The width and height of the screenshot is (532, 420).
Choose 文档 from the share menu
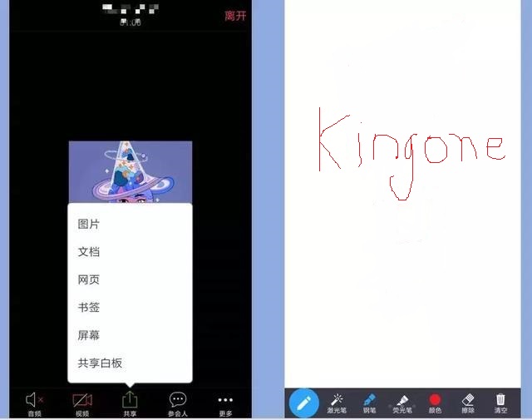pos(89,252)
